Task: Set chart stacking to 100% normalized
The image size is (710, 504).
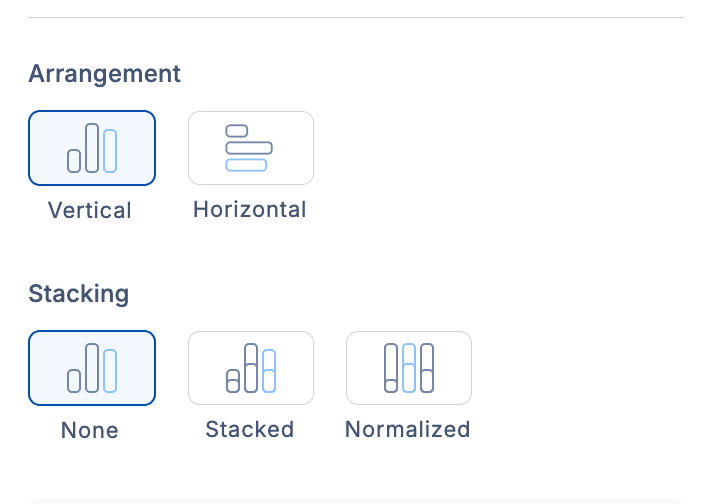Action: pyautogui.click(x=408, y=368)
